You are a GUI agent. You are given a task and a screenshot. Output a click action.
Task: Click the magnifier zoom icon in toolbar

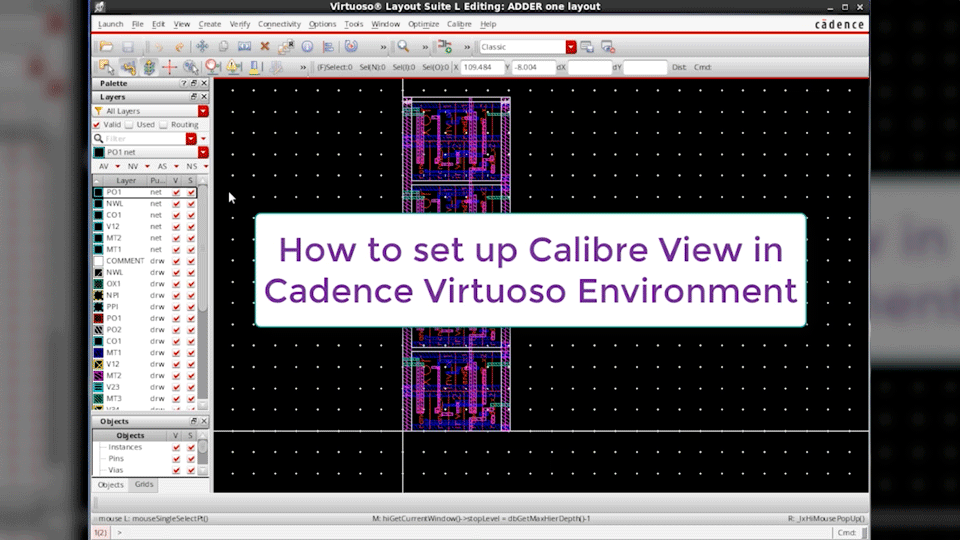click(403, 47)
